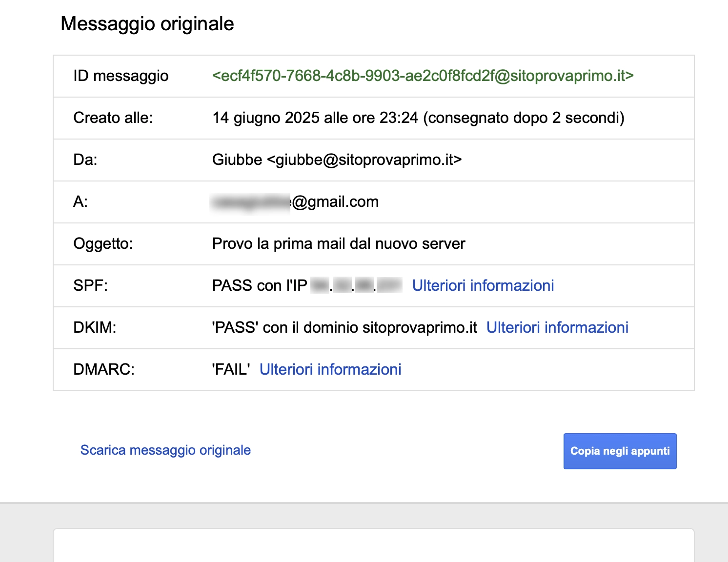
Task: Open DKIM Ulteriori informazioni link
Action: [557, 327]
